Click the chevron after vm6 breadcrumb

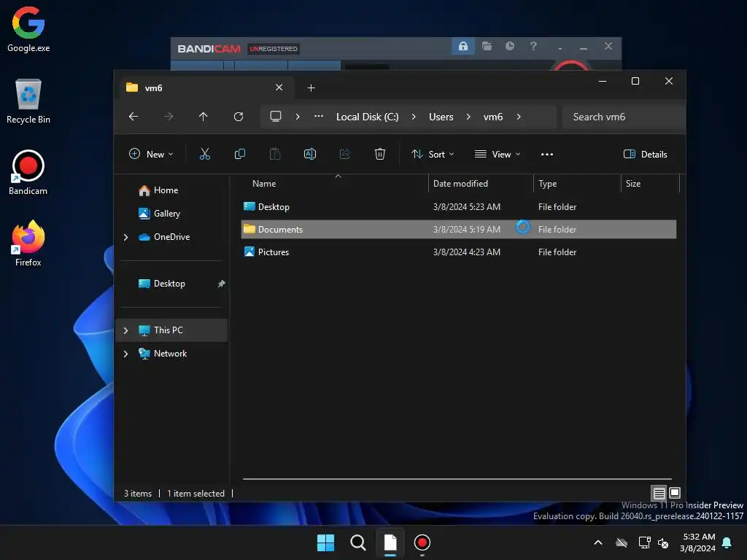[519, 117]
